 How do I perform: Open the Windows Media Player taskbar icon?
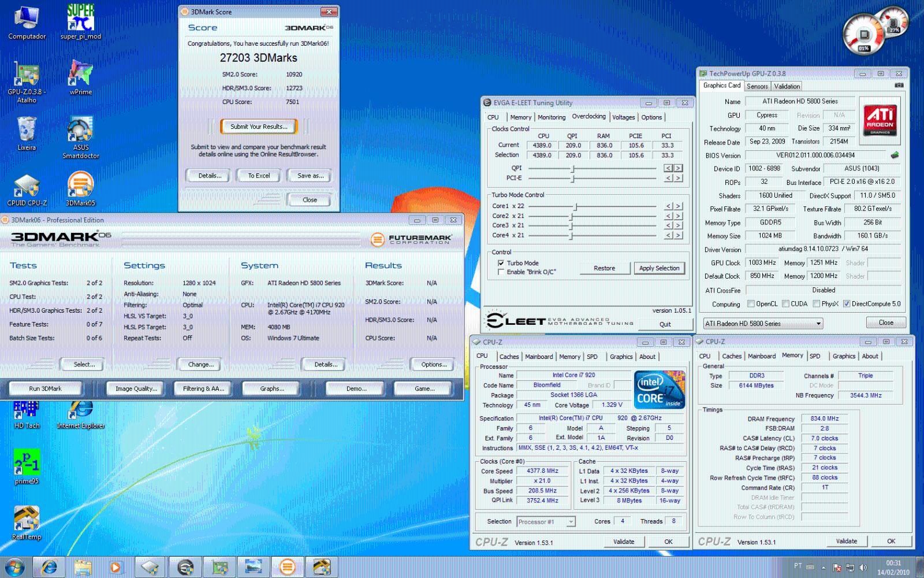click(x=115, y=567)
